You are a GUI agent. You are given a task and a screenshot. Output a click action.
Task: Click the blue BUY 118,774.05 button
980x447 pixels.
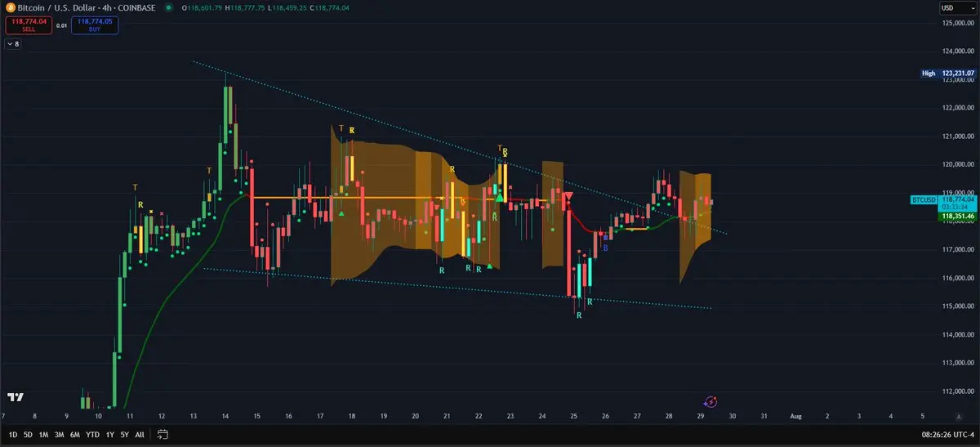click(95, 25)
